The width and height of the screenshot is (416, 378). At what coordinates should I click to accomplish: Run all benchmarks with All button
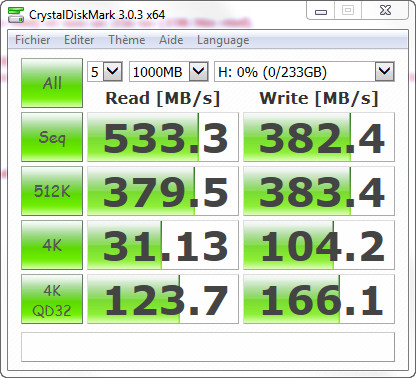point(52,83)
